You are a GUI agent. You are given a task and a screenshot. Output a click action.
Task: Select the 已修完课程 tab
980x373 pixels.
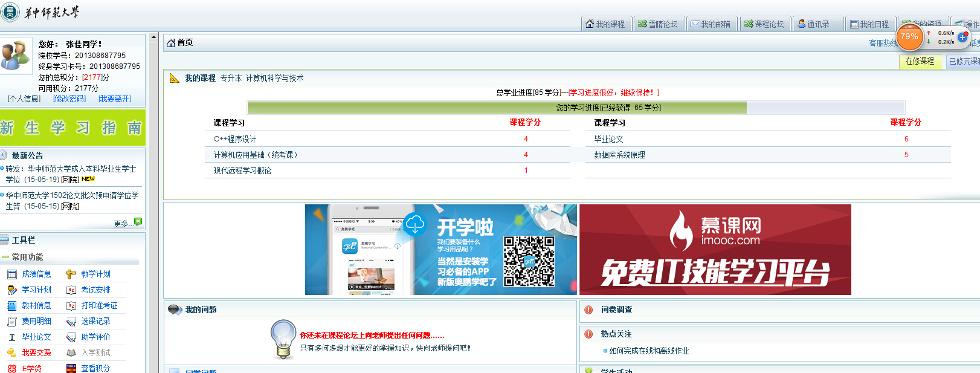tap(964, 62)
